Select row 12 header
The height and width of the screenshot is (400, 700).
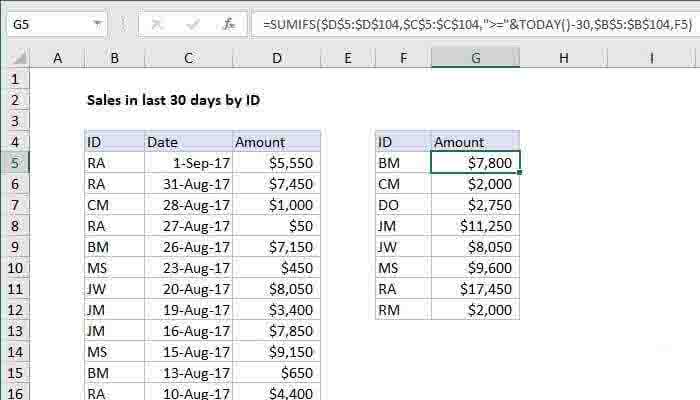point(16,310)
